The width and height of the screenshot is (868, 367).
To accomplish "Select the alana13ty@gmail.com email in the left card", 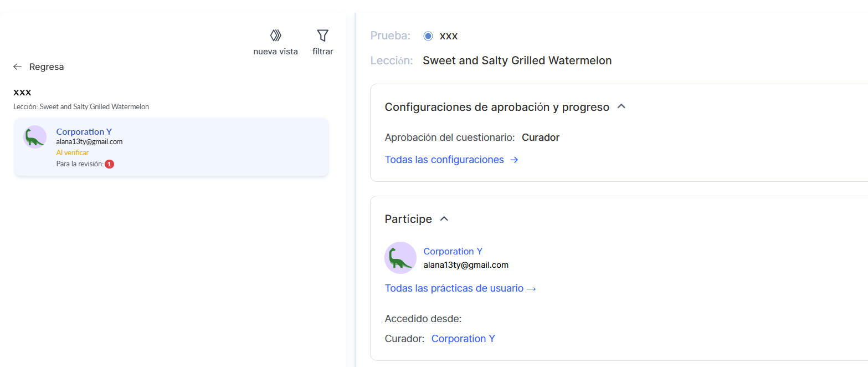I will point(89,142).
